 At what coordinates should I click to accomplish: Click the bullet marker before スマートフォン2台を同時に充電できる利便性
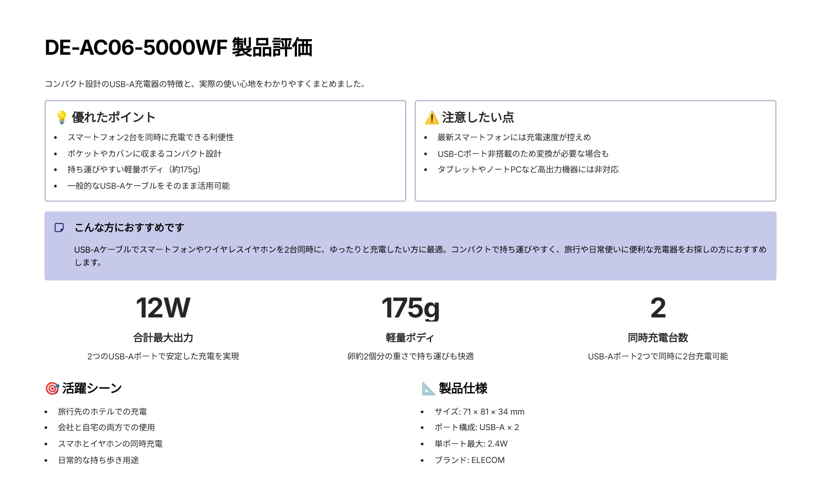[x=56, y=138]
